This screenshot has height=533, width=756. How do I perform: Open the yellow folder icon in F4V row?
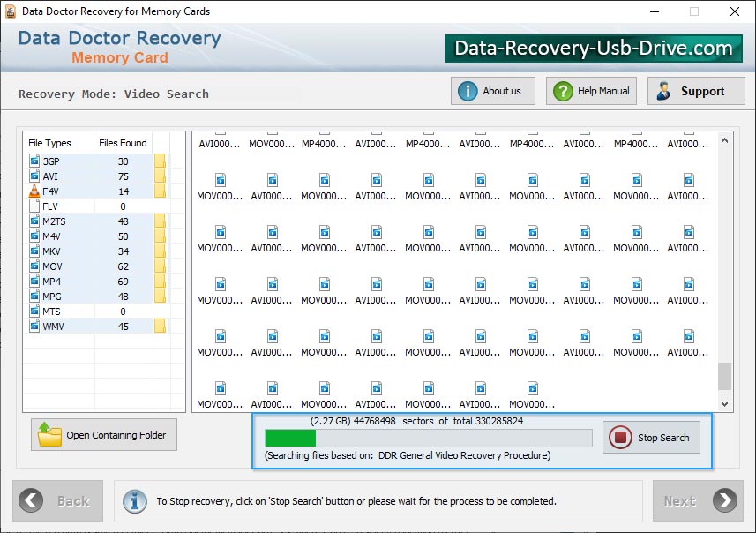click(x=160, y=191)
